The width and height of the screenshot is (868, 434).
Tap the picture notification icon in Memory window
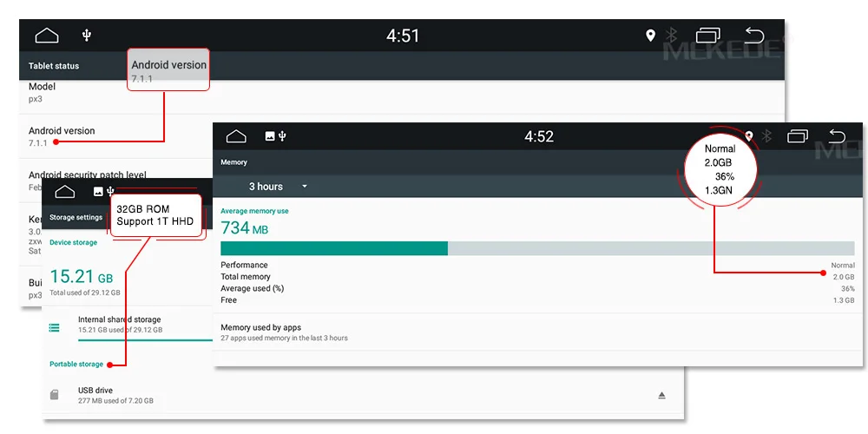[x=270, y=136]
